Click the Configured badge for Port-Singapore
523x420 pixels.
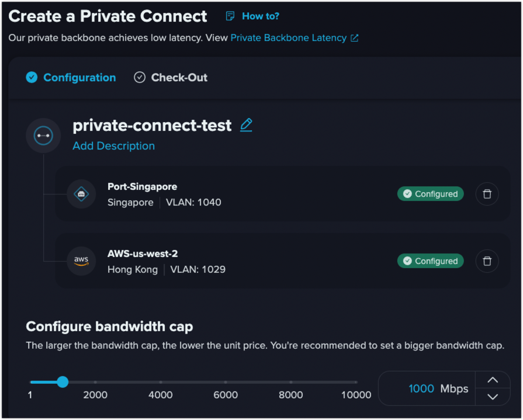tap(430, 194)
